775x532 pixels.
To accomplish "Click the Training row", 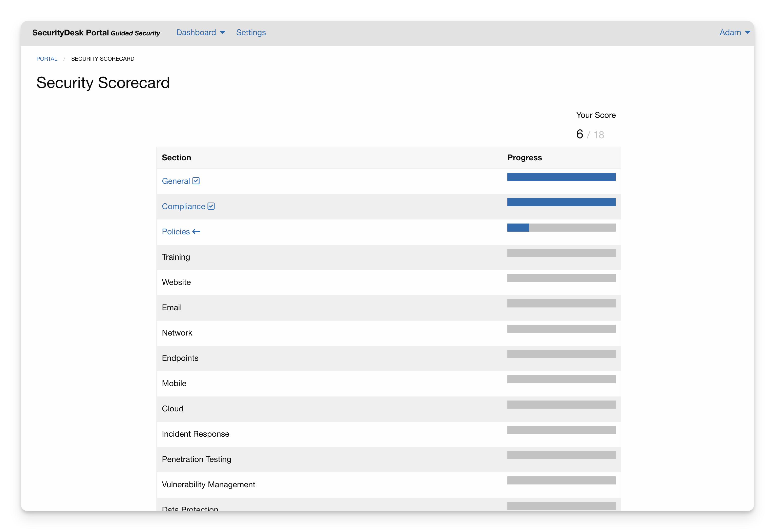I will coord(176,257).
